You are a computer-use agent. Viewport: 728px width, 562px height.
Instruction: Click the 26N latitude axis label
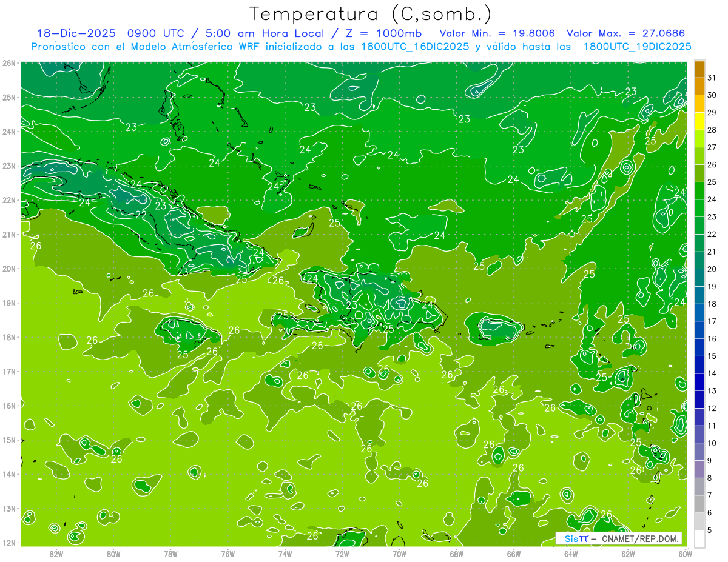[8, 63]
